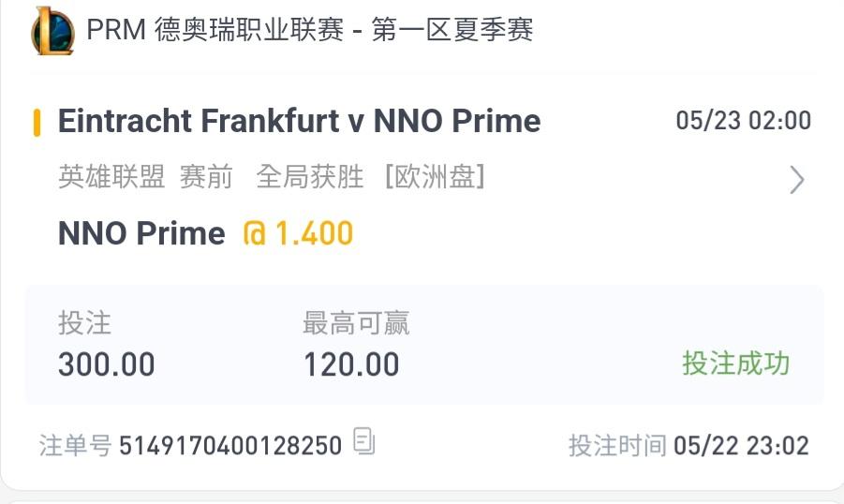This screenshot has height=504, width=844.
Task: Click the @ 1.400 odds value
Action: click(x=298, y=233)
